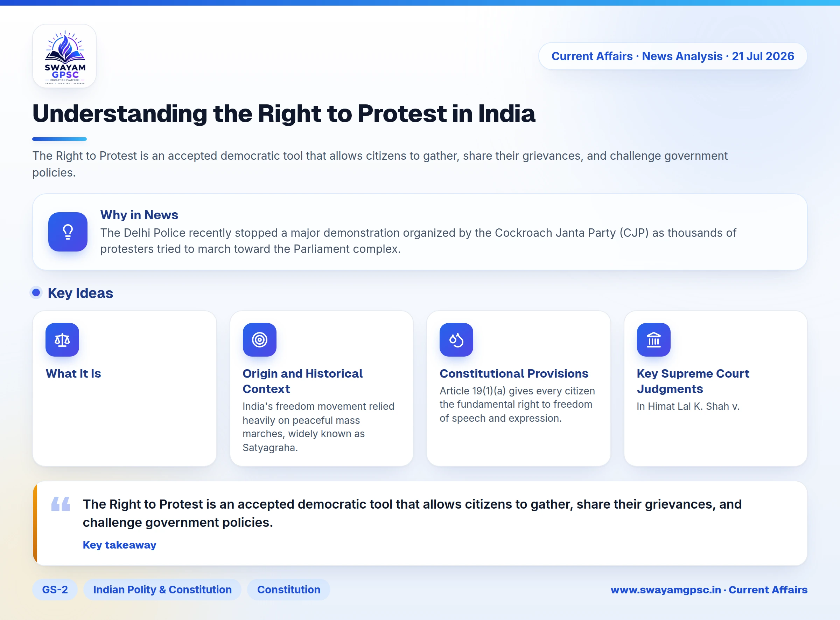Click the Why in News heading

pyautogui.click(x=139, y=215)
